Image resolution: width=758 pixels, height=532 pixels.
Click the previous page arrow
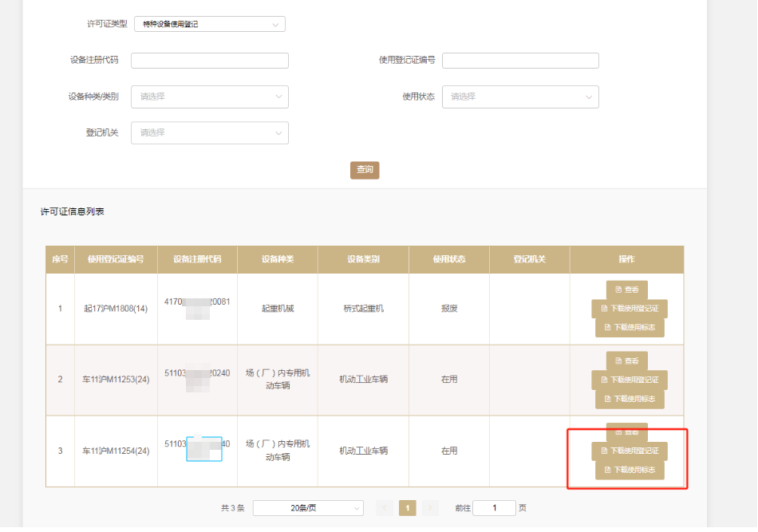pyautogui.click(x=385, y=508)
